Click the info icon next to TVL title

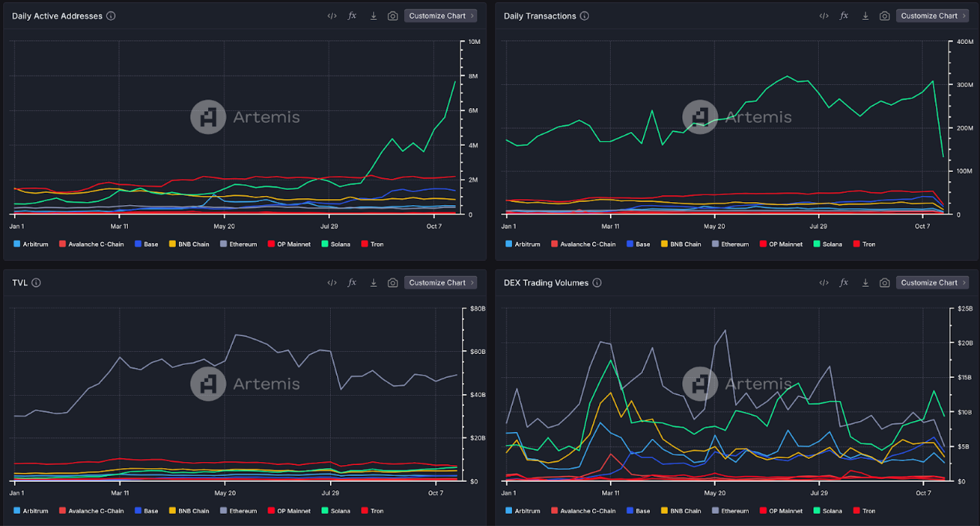[x=38, y=282]
